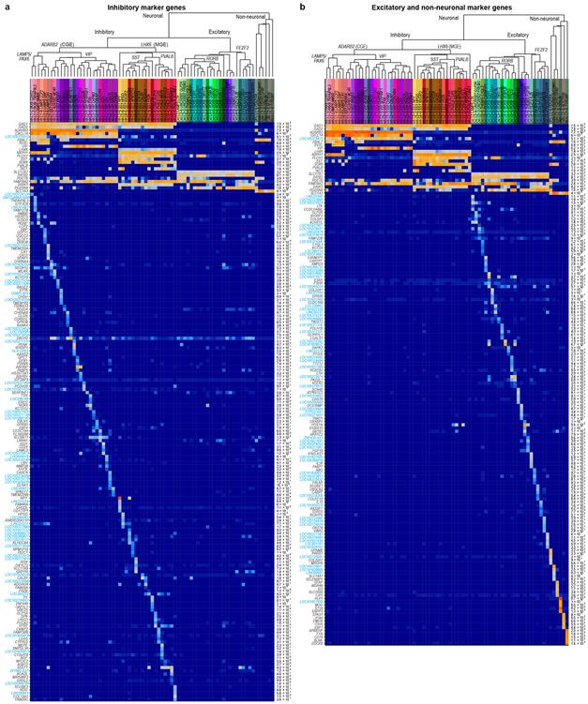Click the panel b title "Excitatory and non-neuronal marker genes"
The image size is (588, 704).
point(442,7)
